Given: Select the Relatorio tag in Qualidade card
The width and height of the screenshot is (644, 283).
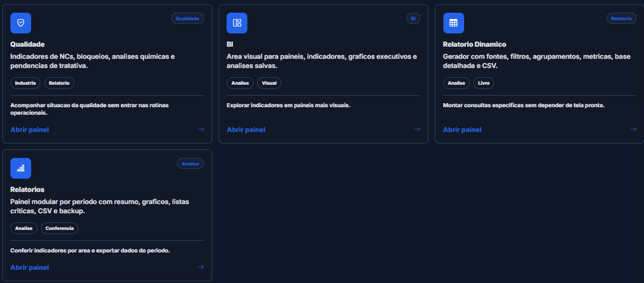Looking at the screenshot, I should (59, 83).
